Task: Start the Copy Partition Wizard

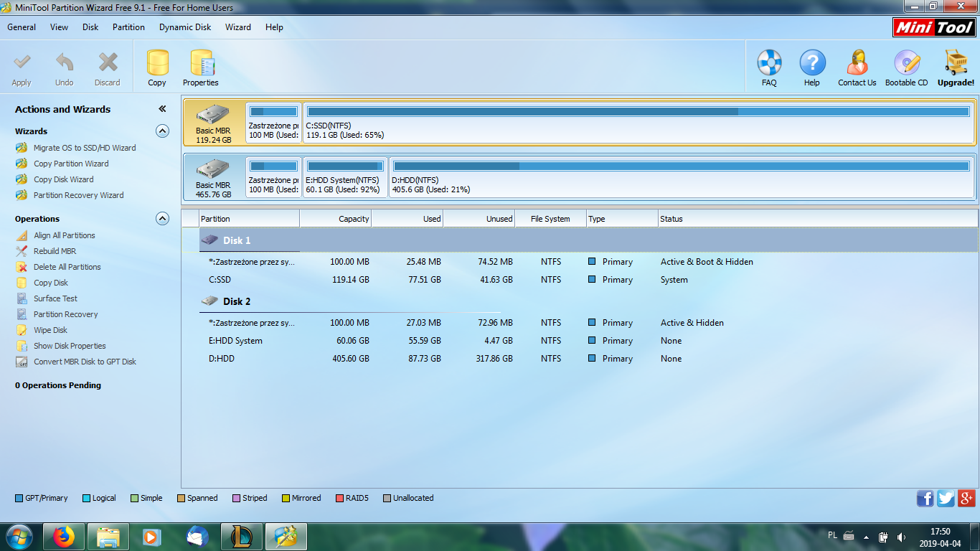Action: click(71, 164)
